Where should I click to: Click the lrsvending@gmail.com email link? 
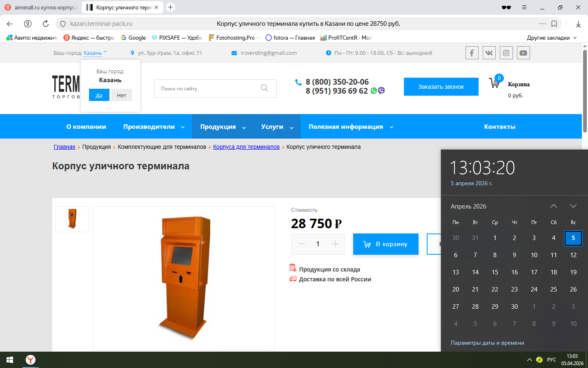[x=269, y=53]
